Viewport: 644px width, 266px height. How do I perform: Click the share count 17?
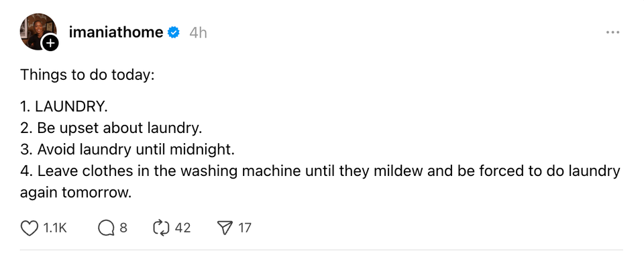click(x=244, y=228)
